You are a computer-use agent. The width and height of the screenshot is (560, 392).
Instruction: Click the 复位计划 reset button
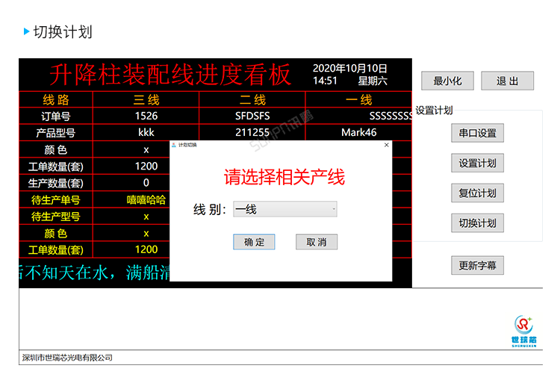[x=477, y=193]
